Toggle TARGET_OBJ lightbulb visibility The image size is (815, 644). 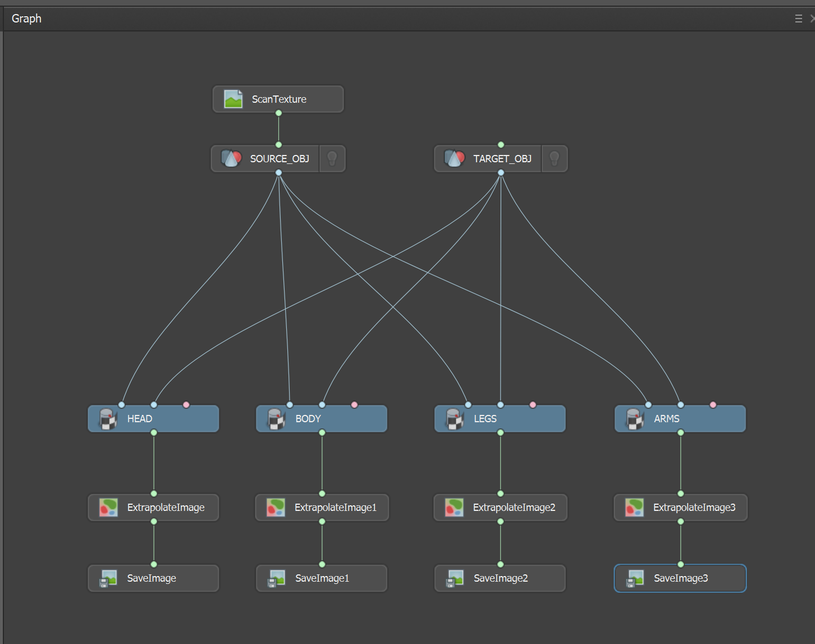pos(555,159)
